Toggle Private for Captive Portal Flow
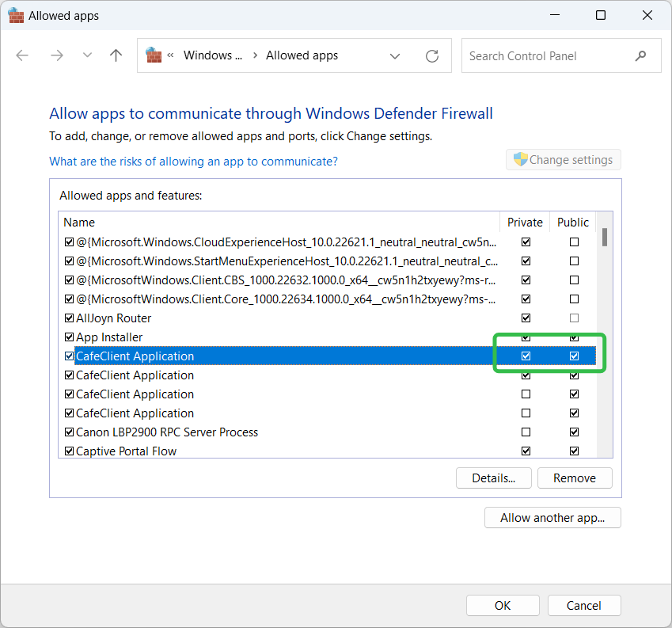The width and height of the screenshot is (672, 628). (526, 451)
